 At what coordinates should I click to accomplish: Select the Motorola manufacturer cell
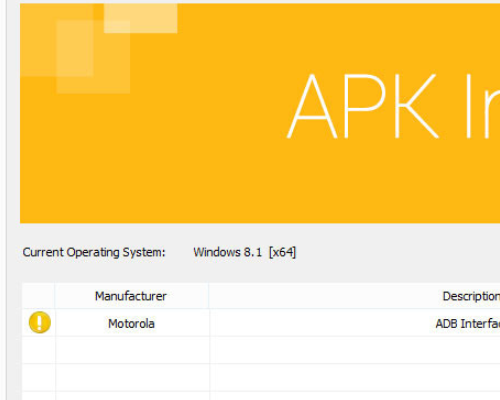[x=132, y=323]
